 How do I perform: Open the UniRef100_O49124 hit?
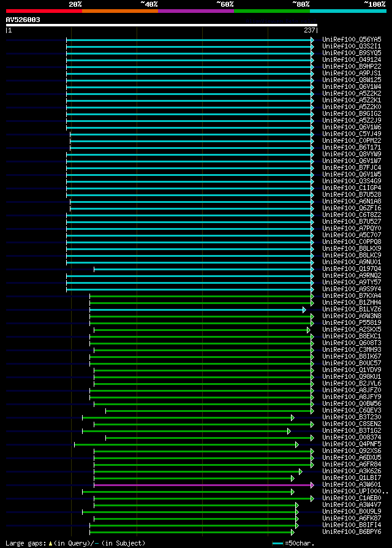pos(352,59)
